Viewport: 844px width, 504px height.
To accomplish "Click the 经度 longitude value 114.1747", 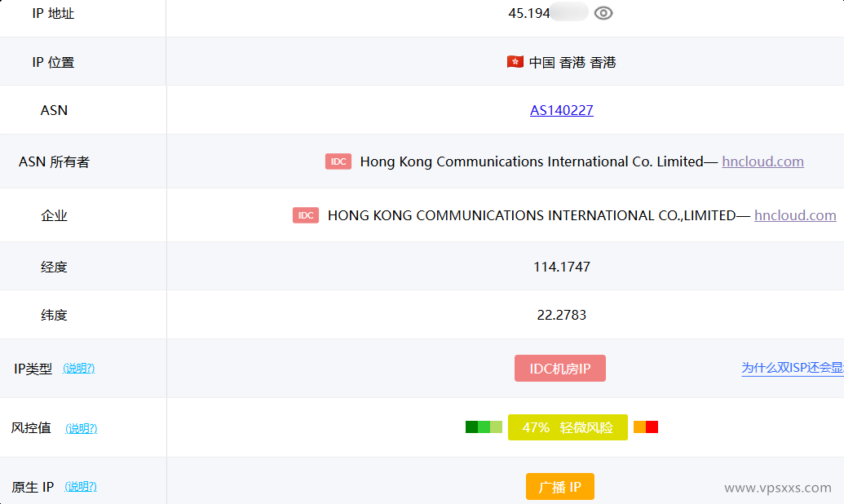I will pos(561,266).
